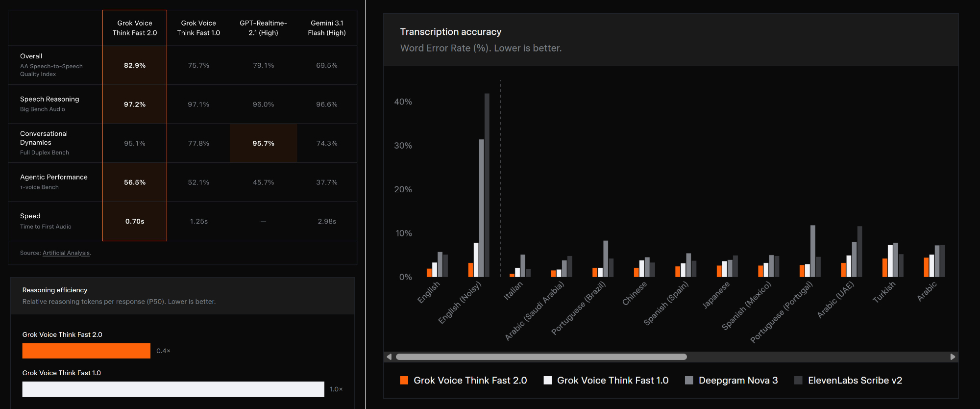
Task: Click the Full Duplex Bench sublabel
Action: (45, 153)
